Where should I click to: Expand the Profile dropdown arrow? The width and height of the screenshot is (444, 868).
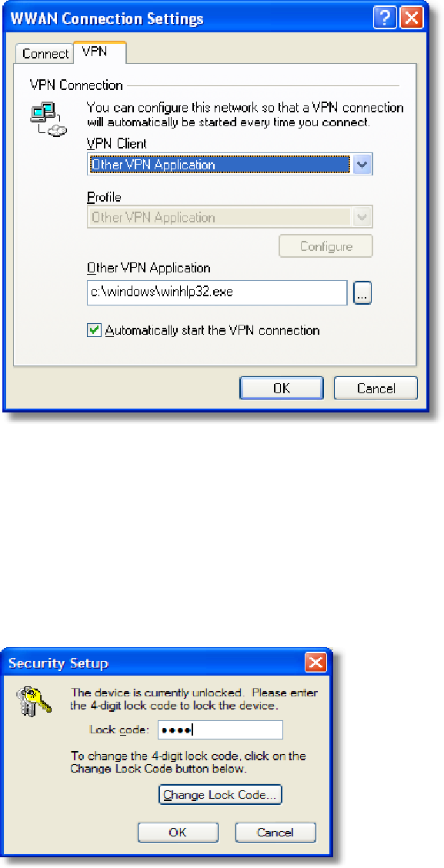click(x=362, y=217)
